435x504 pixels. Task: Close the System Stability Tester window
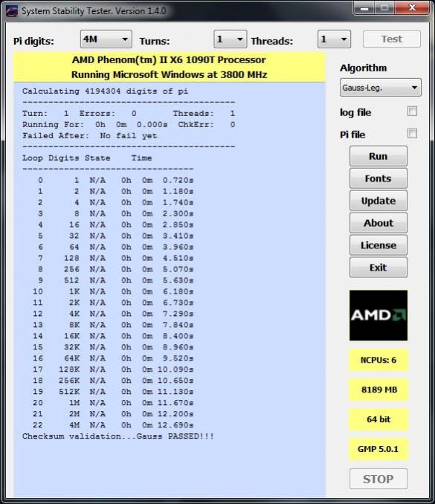coord(412,7)
